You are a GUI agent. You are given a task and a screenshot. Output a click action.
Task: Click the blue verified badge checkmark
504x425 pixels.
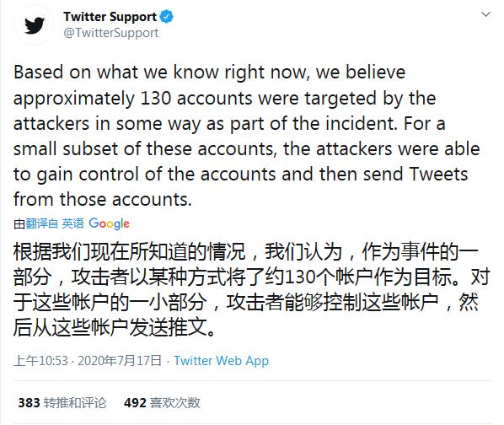[x=167, y=17]
